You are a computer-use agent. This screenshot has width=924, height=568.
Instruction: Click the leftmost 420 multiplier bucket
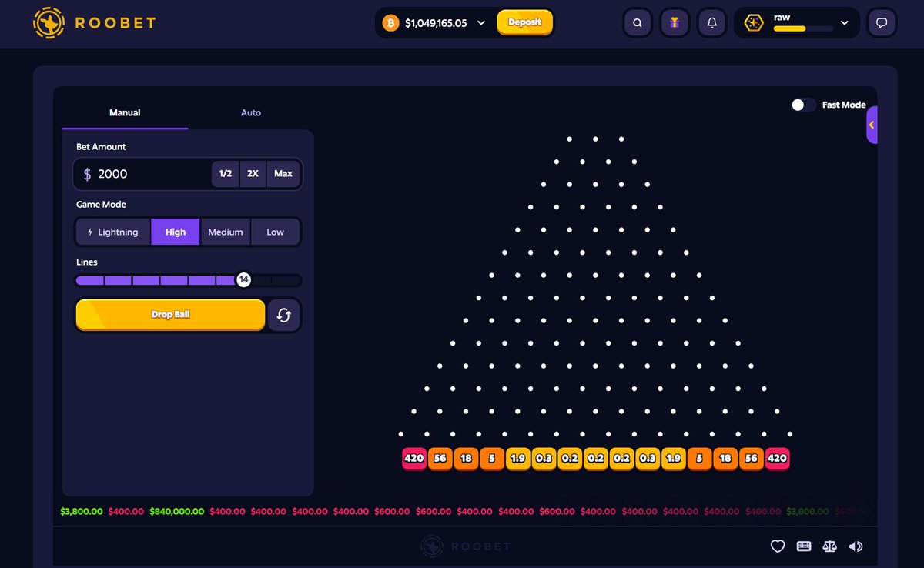[x=414, y=459]
